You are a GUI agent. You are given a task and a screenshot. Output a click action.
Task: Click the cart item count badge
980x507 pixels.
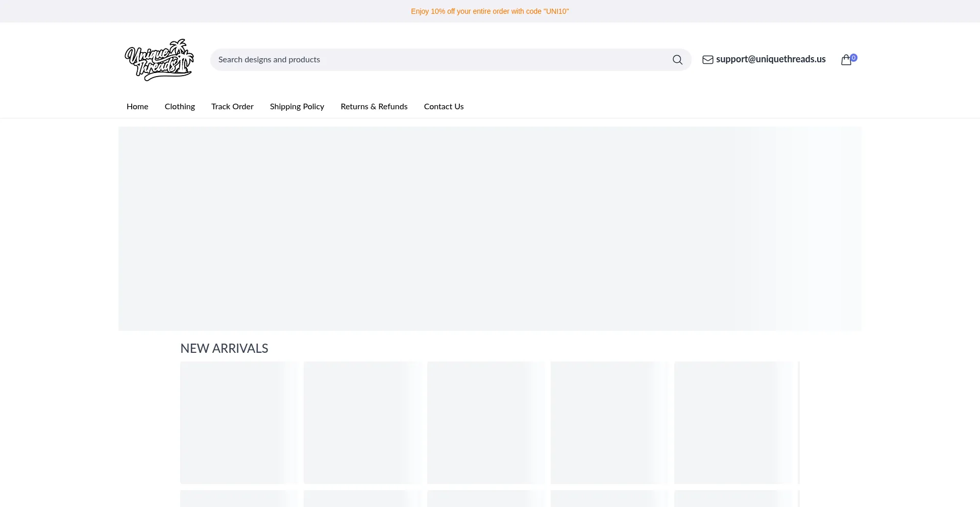coord(854,58)
